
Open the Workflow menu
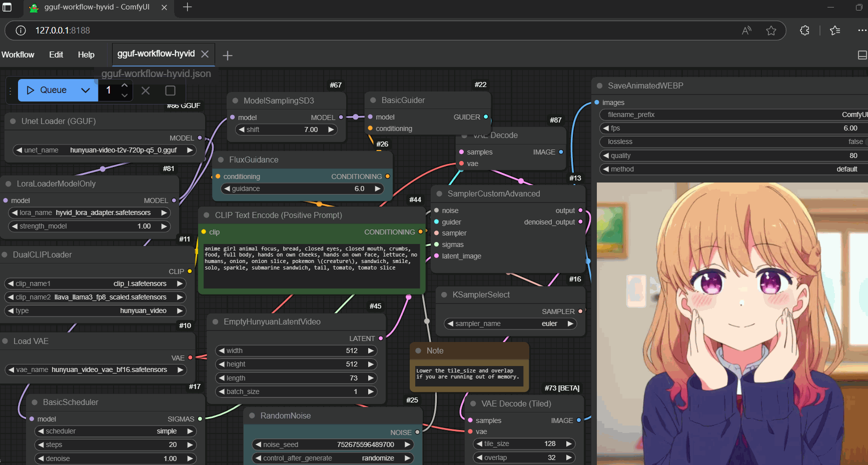[x=18, y=54]
